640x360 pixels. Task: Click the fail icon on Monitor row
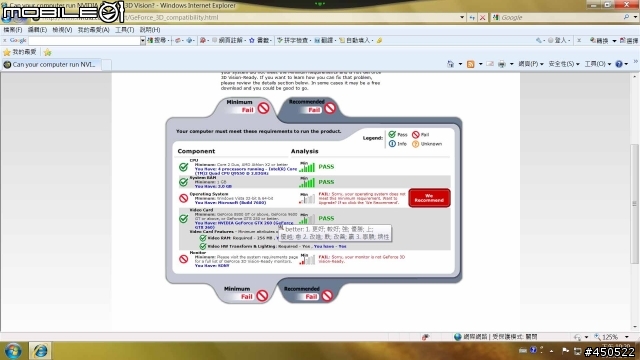[x=184, y=259]
